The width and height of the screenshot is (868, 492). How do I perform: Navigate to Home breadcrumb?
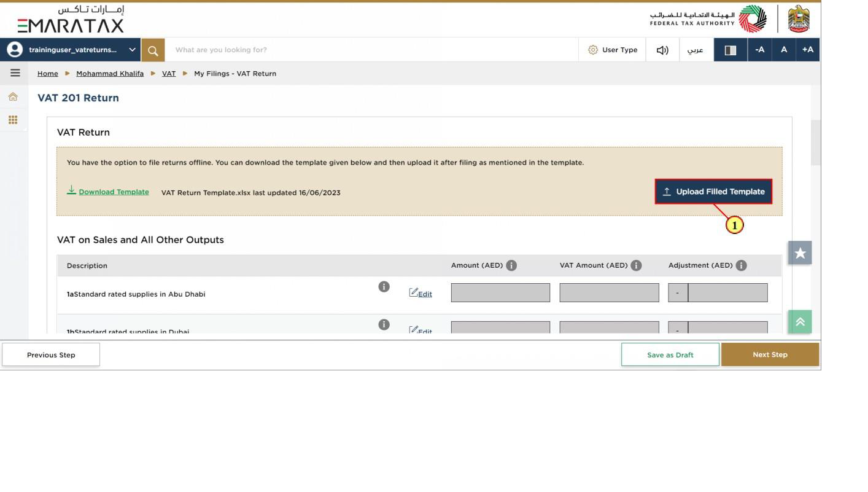tap(48, 74)
